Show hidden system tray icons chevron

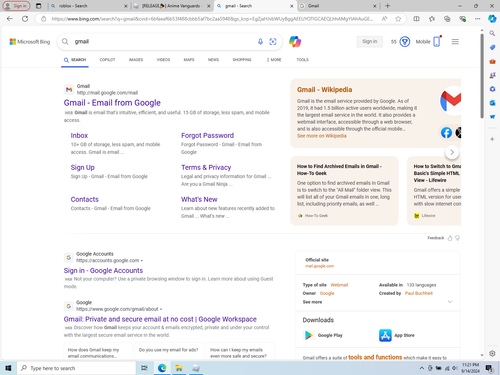(422, 368)
